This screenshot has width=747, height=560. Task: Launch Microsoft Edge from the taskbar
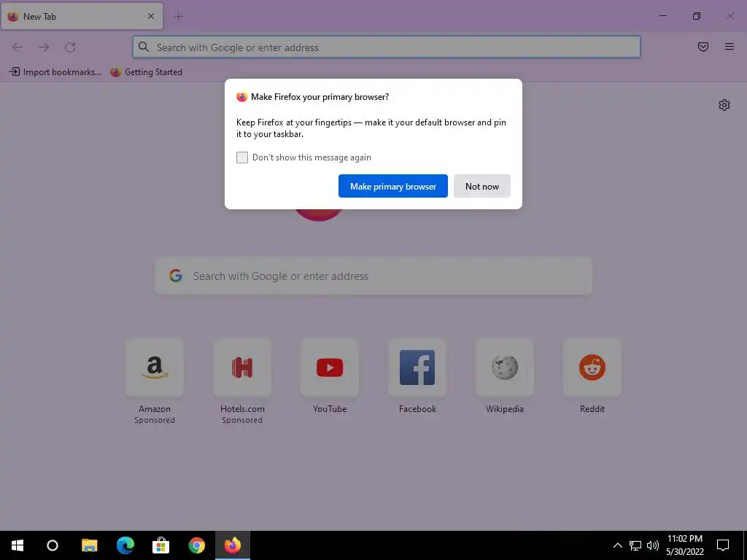pos(125,545)
